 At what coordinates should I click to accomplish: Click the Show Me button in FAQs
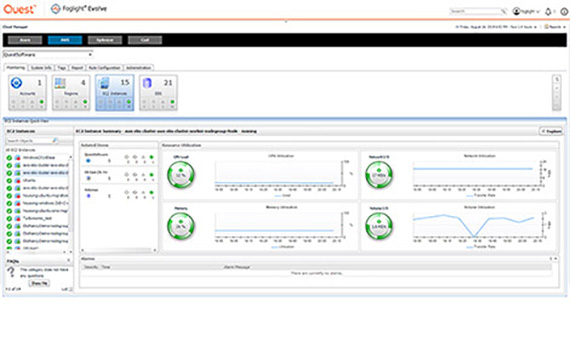tap(39, 283)
